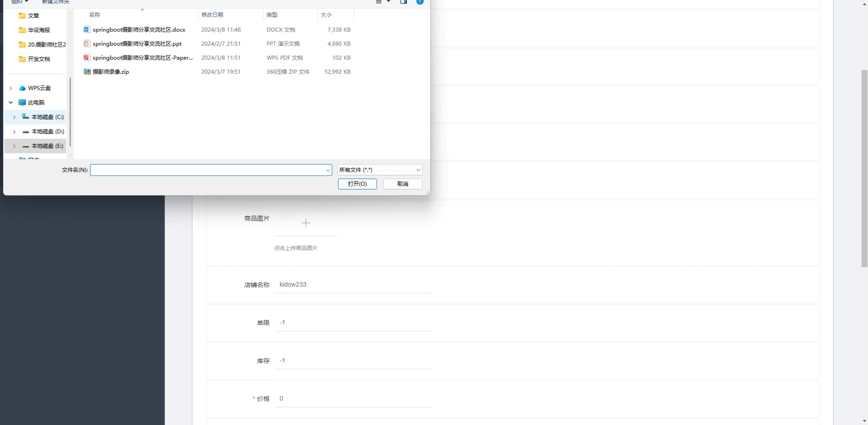Screen dimensions: 868x425
Task: Open the 毕设海报 folder in sidebar
Action: [x=39, y=30]
